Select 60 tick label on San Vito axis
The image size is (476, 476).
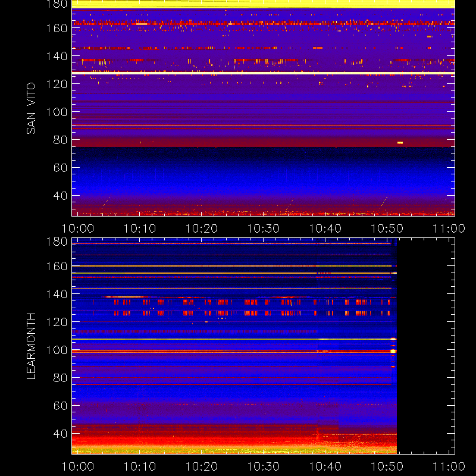click(60, 168)
